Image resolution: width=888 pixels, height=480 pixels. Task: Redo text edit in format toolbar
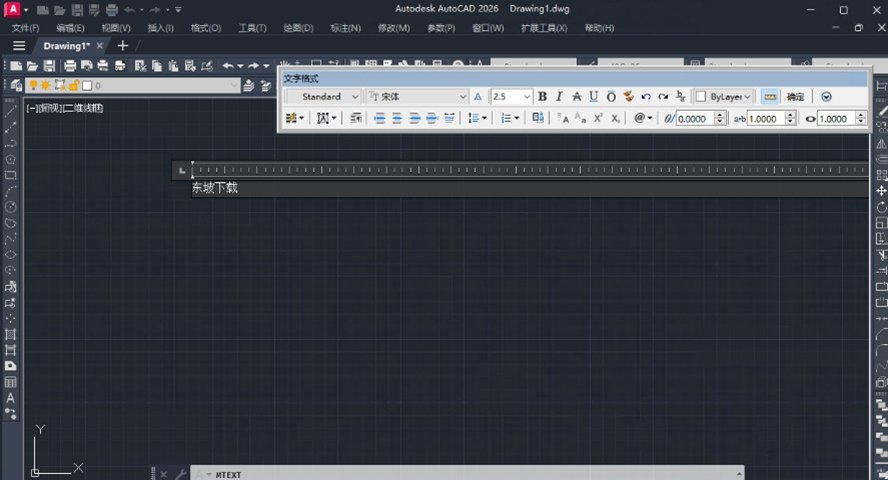point(663,97)
